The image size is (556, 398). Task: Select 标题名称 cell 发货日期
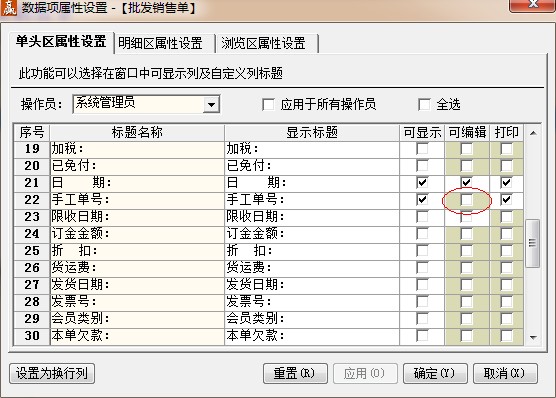(137, 285)
